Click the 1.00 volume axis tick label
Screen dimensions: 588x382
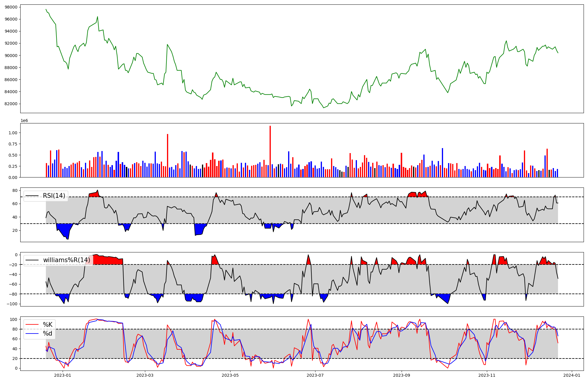[13, 133]
